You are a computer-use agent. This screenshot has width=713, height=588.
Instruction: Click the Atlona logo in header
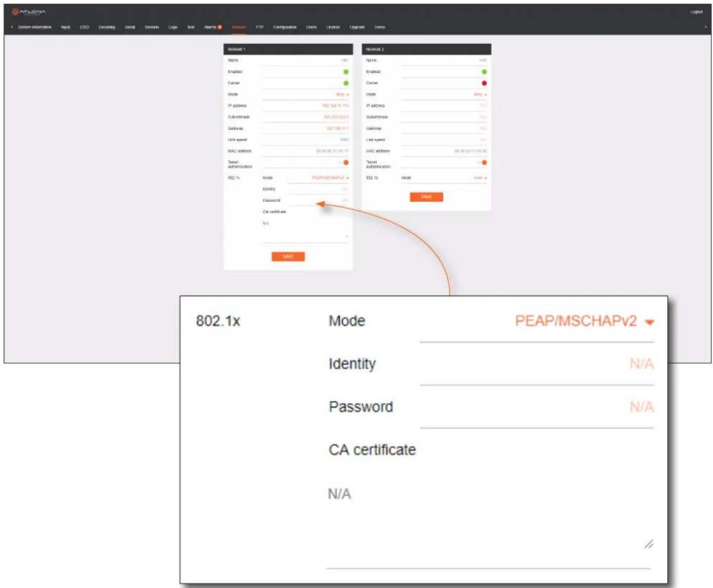point(29,12)
